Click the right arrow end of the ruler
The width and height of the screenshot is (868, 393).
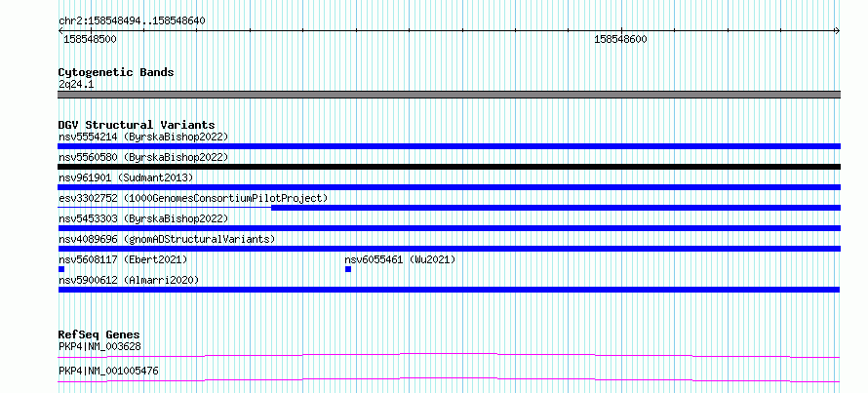pos(838,31)
